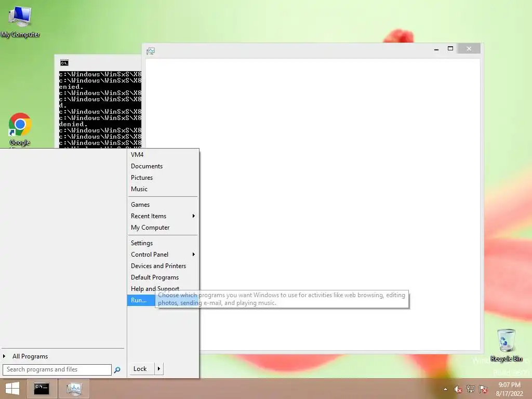The height and width of the screenshot is (399, 532).
Task: Select Recent Items menu entry
Action: click(162, 216)
